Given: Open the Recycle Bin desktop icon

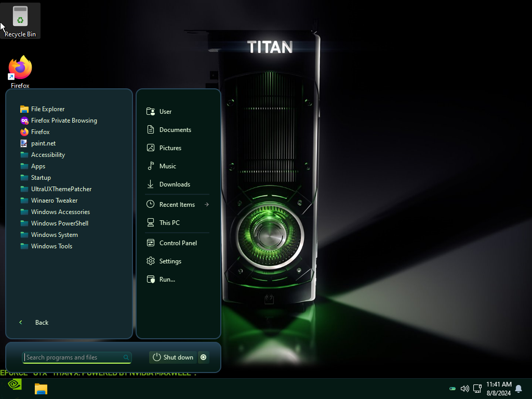Looking at the screenshot, I should coord(20,21).
